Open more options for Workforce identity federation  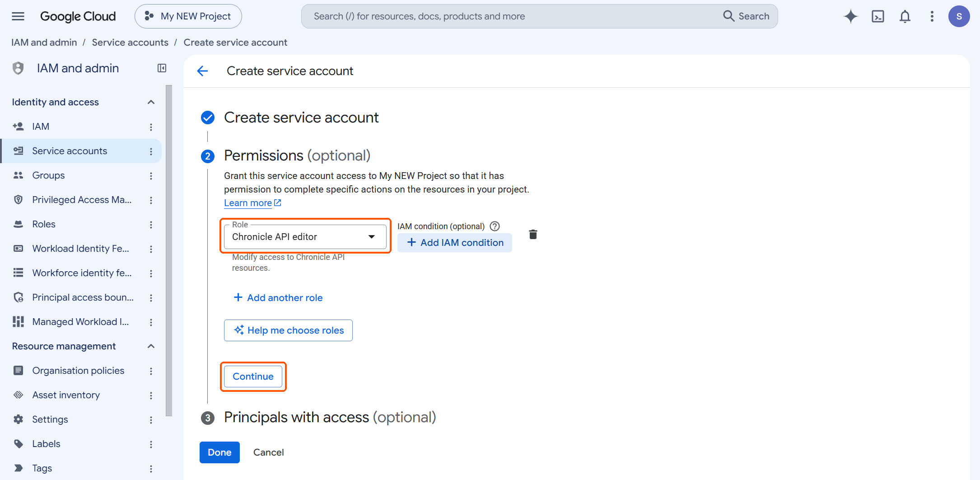click(151, 273)
